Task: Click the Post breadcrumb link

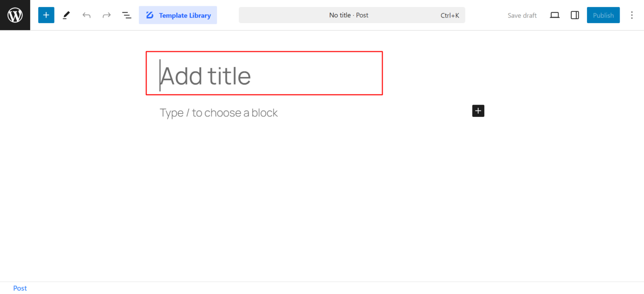Action: pyautogui.click(x=20, y=288)
